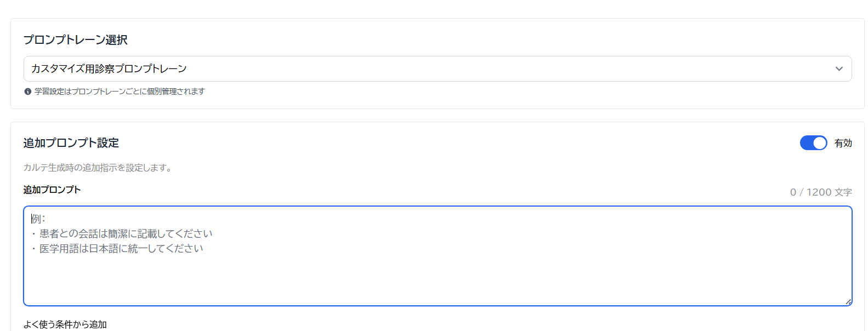Click the resize handle at the textarea corner
The width and height of the screenshot is (868, 331).
coord(848,301)
